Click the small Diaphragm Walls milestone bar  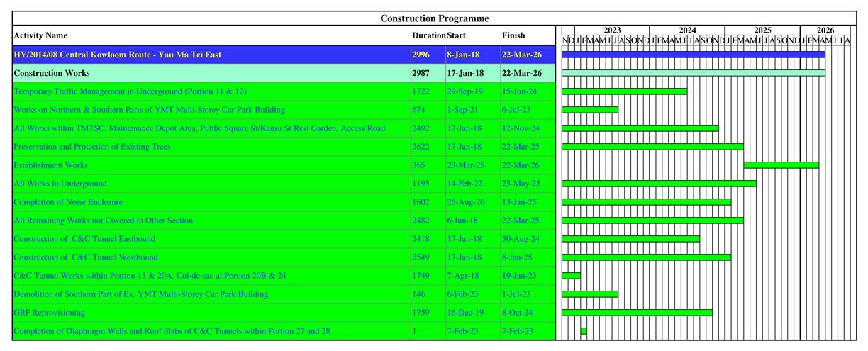point(584,331)
